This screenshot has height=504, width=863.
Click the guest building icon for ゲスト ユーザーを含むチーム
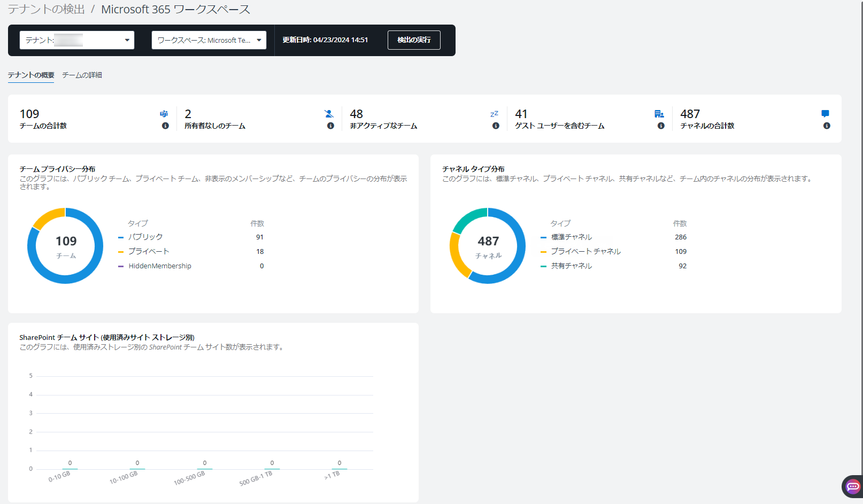click(659, 114)
